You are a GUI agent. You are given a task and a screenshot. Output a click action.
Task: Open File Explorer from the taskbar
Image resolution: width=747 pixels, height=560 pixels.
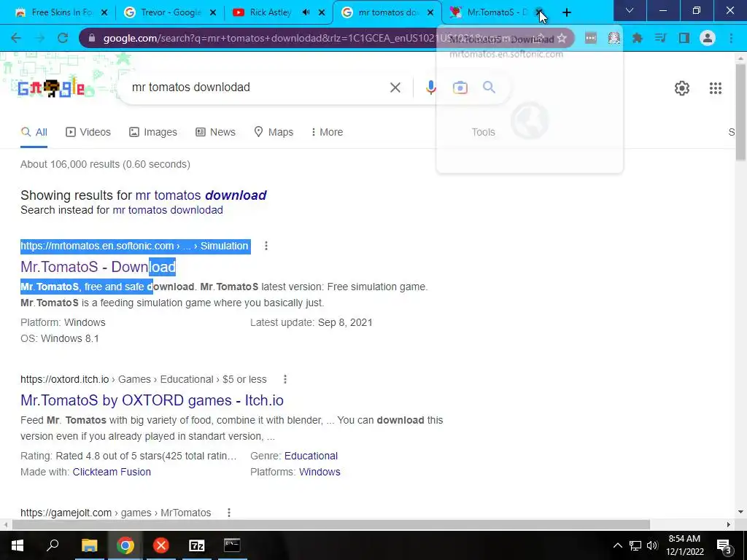(x=89, y=545)
